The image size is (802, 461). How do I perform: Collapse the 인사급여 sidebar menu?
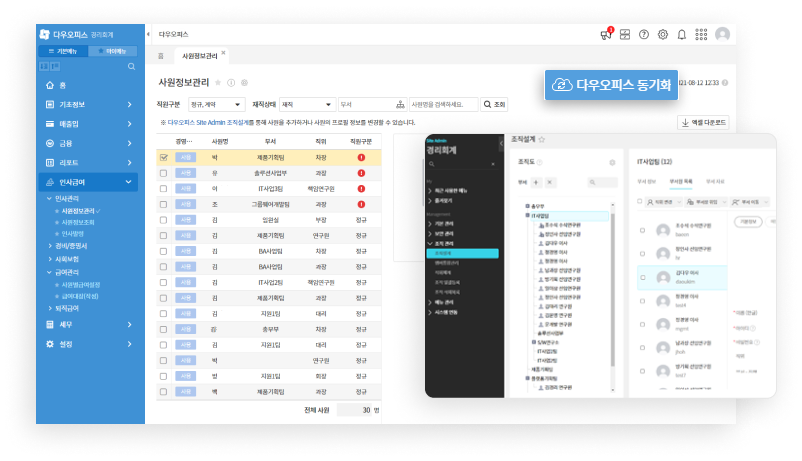[x=88, y=182]
